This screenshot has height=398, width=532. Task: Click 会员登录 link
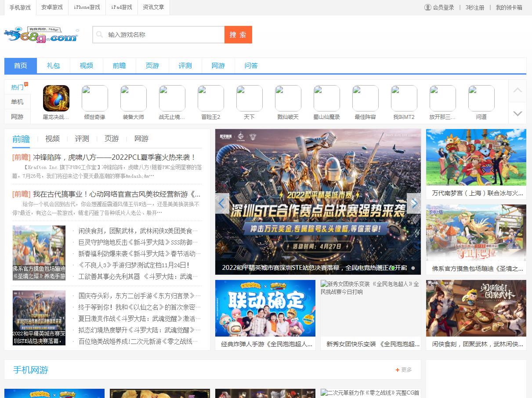[443, 7]
